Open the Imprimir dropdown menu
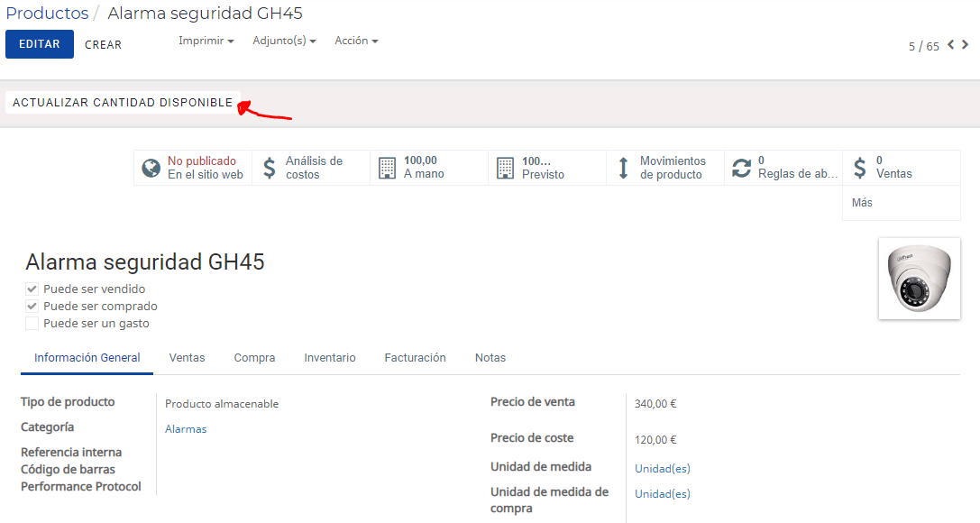980x523 pixels. [x=206, y=41]
